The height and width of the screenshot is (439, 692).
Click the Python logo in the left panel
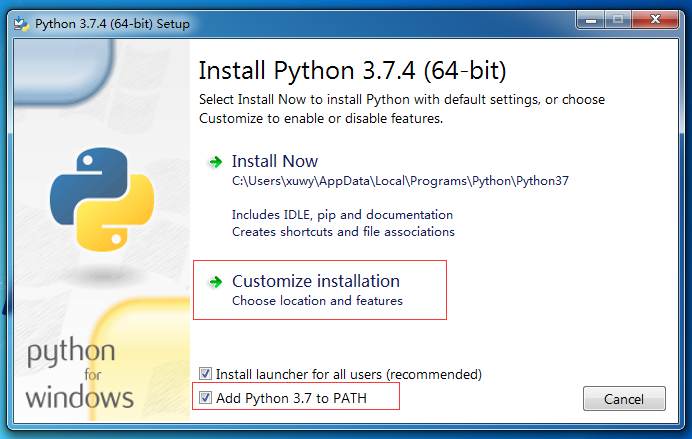pos(102,199)
